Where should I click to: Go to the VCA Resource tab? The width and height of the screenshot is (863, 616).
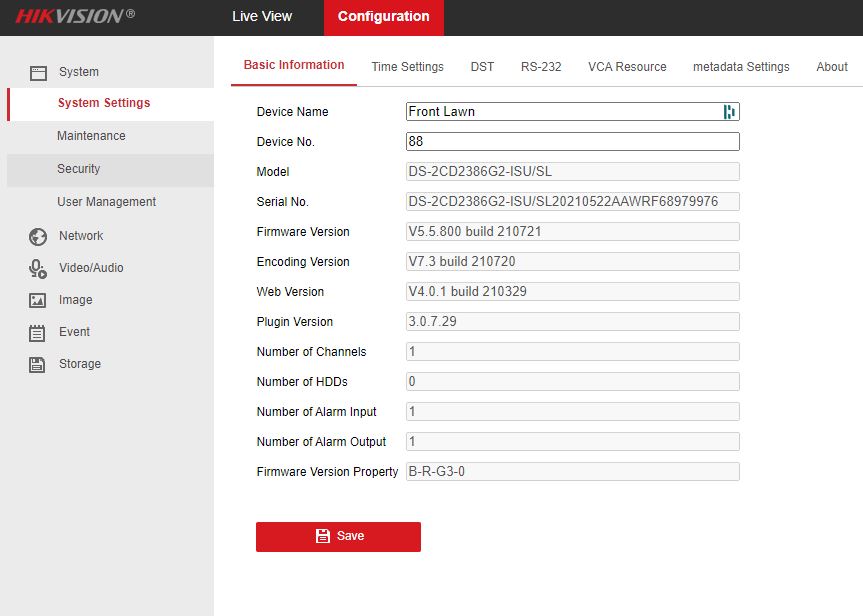click(627, 67)
